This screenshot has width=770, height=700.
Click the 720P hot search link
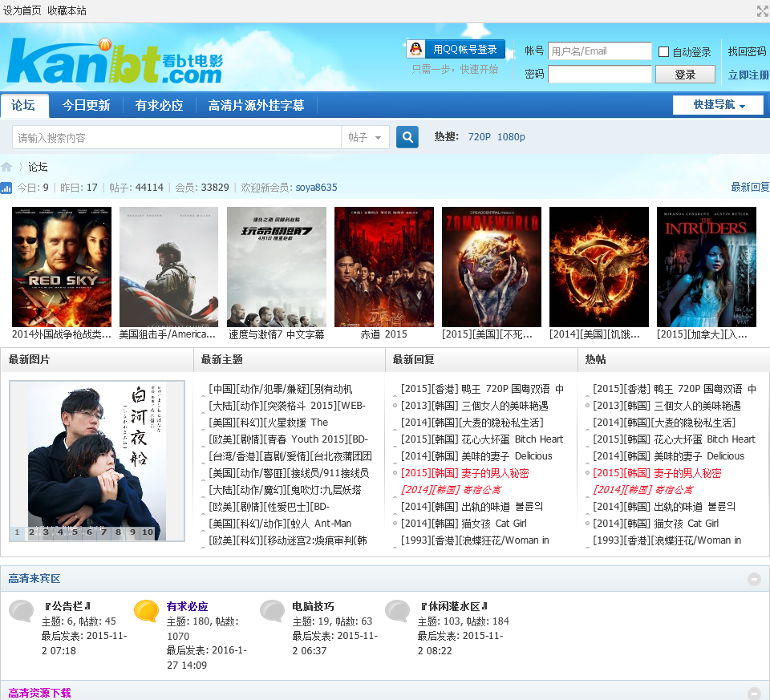(479, 137)
